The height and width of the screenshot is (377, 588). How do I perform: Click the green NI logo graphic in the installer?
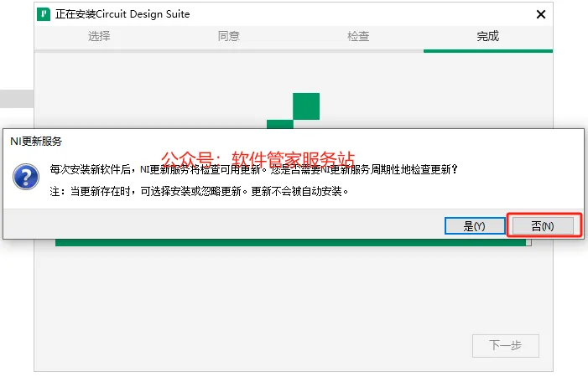[294, 111]
